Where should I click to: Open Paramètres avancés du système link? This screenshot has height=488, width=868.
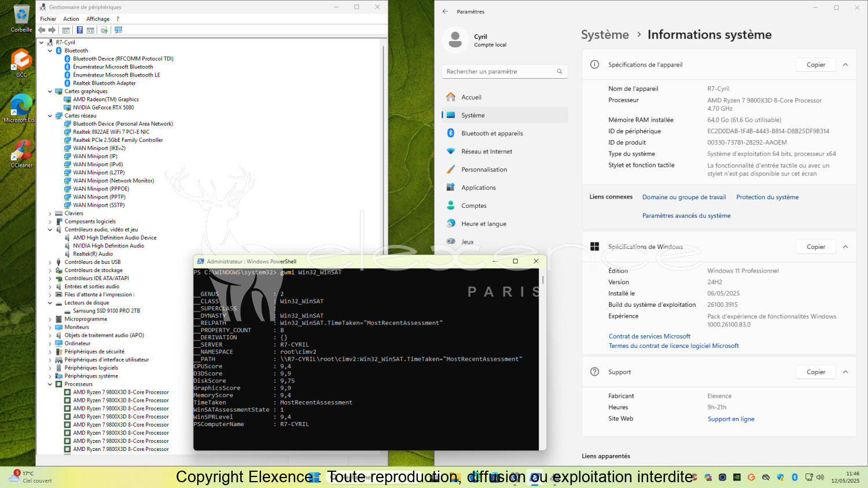click(686, 216)
